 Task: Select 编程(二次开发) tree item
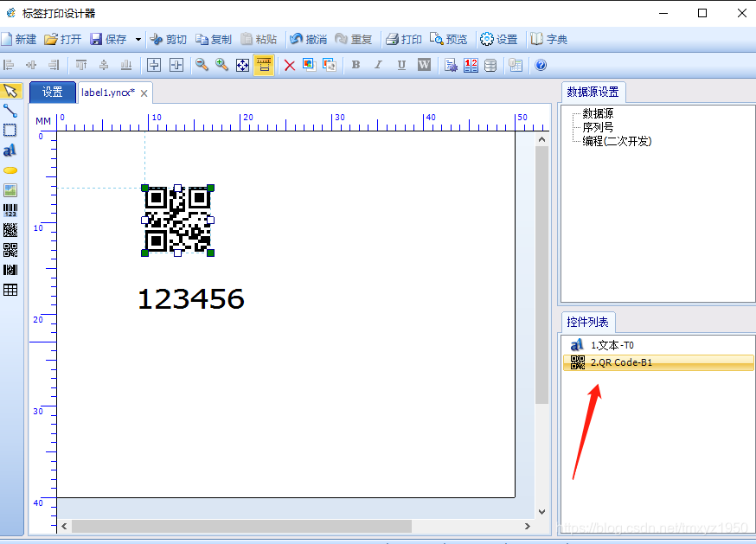pyautogui.click(x=617, y=141)
